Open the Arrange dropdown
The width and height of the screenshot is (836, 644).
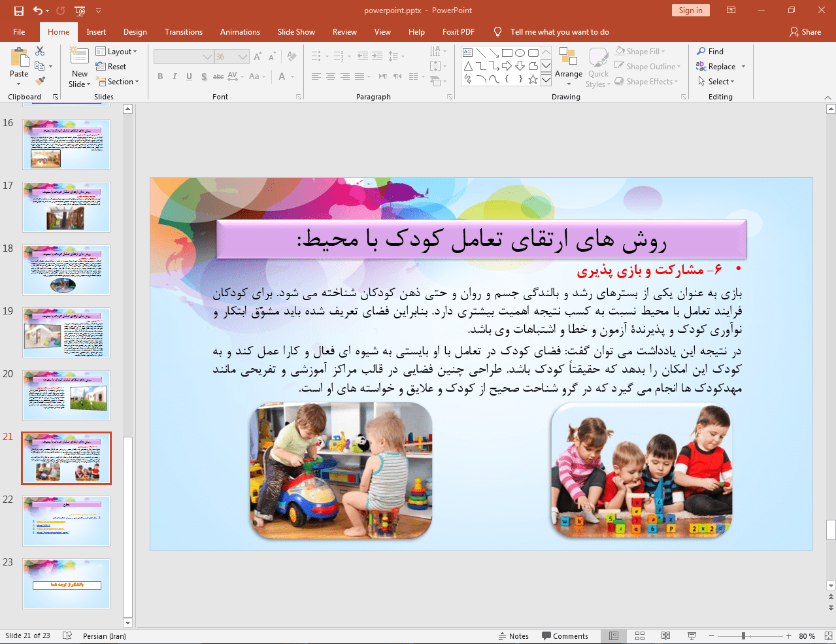point(569,67)
